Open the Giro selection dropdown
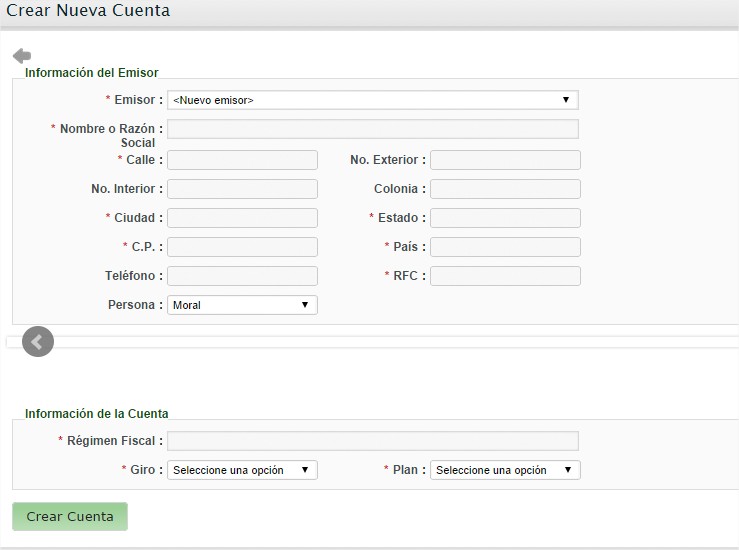Screen dimensions: 739x550 [x=242, y=470]
